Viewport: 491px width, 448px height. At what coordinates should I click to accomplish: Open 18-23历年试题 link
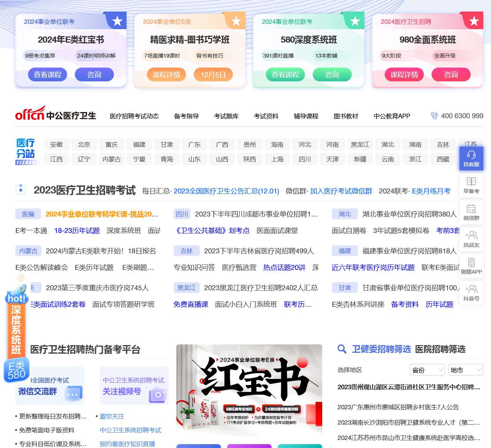tap(77, 231)
